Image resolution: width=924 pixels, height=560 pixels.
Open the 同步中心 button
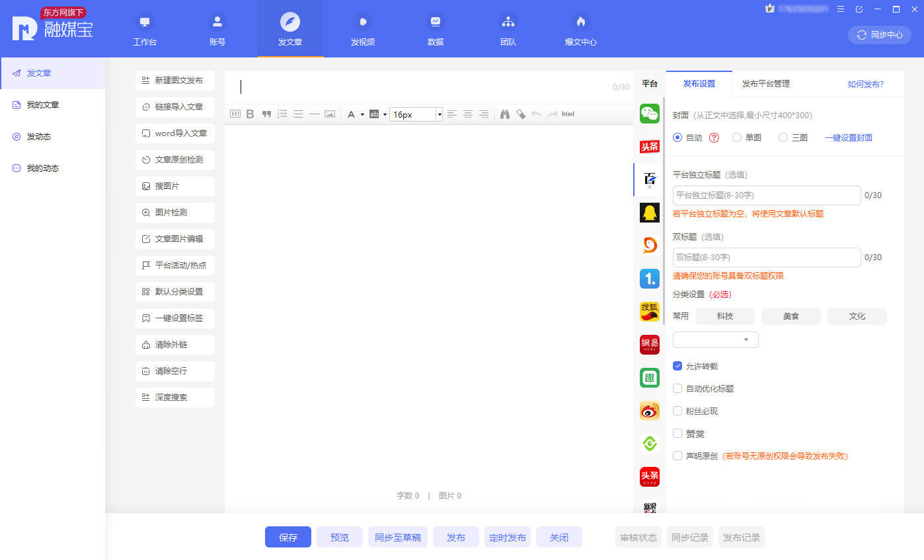pyautogui.click(x=880, y=35)
